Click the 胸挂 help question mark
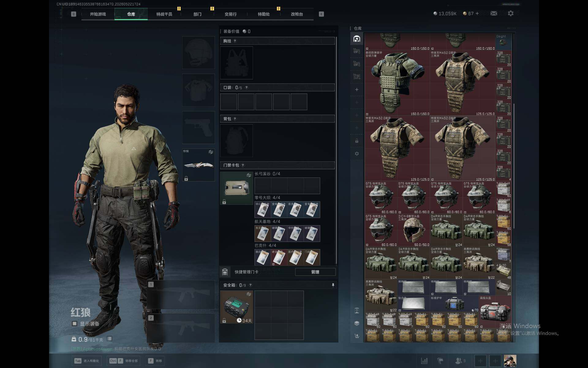The width and height of the screenshot is (588, 368). (235, 41)
